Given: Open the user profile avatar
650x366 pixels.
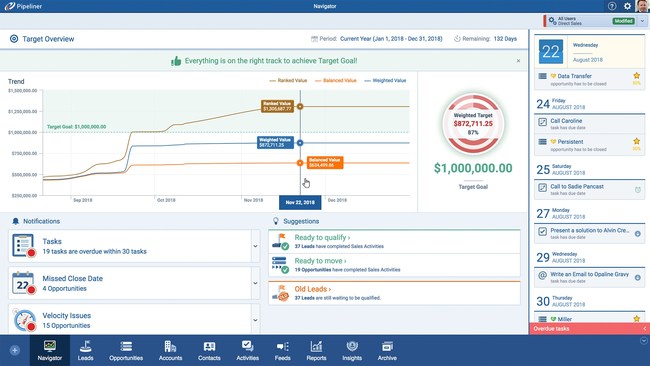Looking at the screenshot, I should coord(643,6).
